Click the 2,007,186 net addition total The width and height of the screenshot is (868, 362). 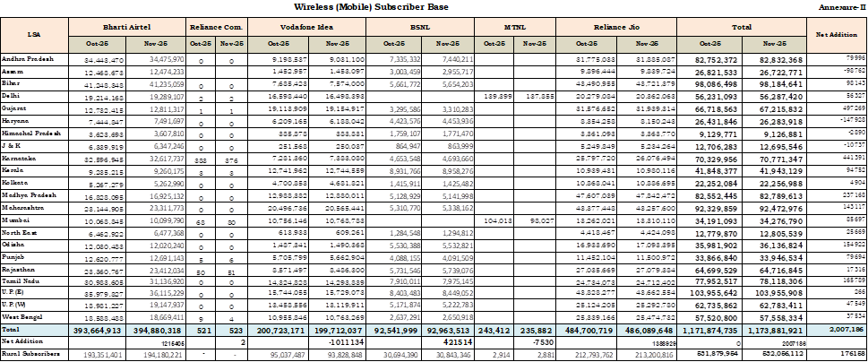point(838,331)
